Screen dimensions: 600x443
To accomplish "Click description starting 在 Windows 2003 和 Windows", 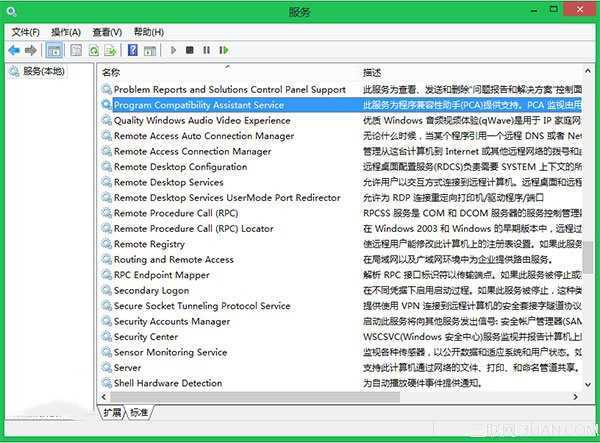I will click(472, 229).
